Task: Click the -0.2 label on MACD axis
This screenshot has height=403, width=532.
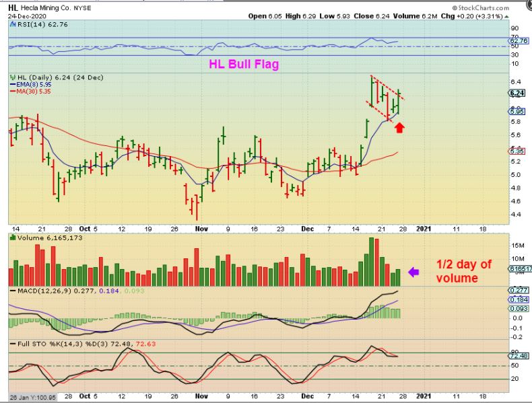Action: (517, 337)
